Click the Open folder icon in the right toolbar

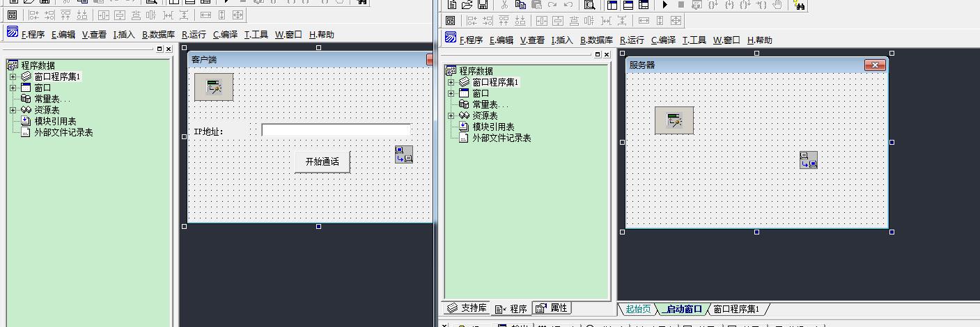point(467,5)
